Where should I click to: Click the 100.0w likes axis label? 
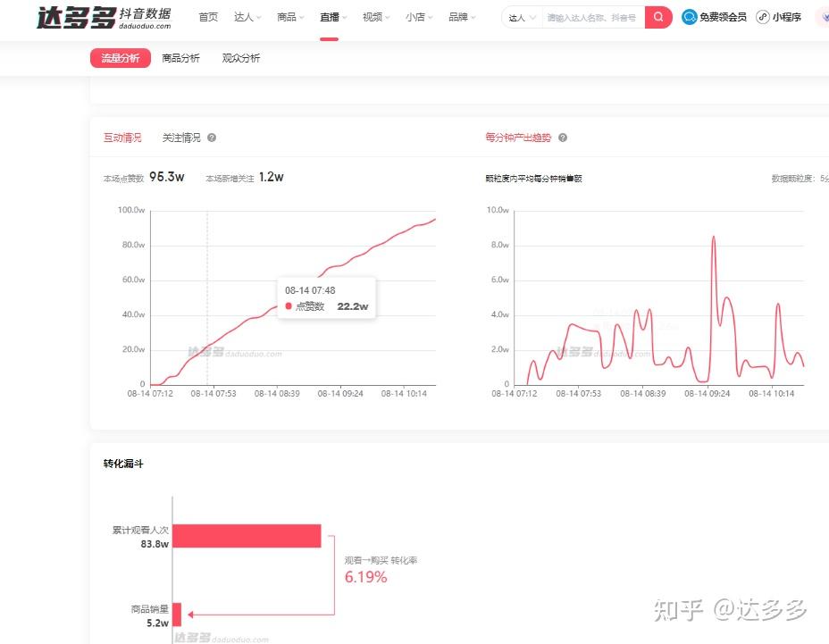[x=131, y=210]
